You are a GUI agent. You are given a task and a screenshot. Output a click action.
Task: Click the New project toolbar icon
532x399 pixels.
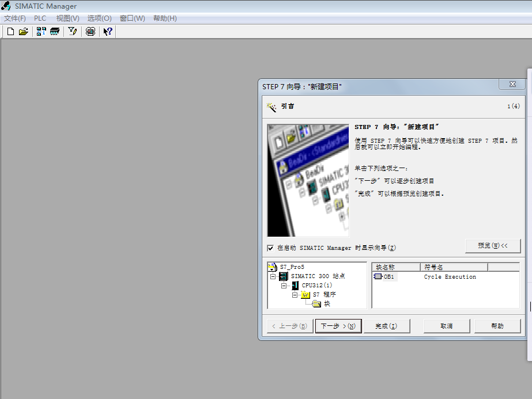10,32
